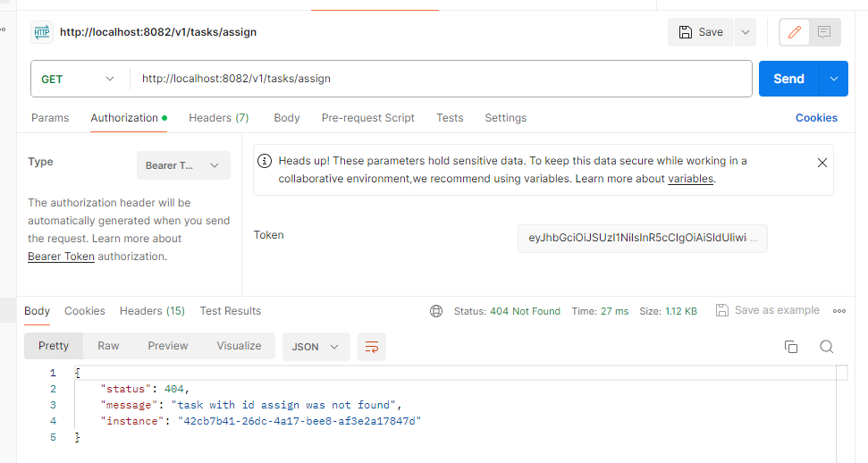Open the Pre-request Script tab
868x463 pixels.
tap(367, 118)
